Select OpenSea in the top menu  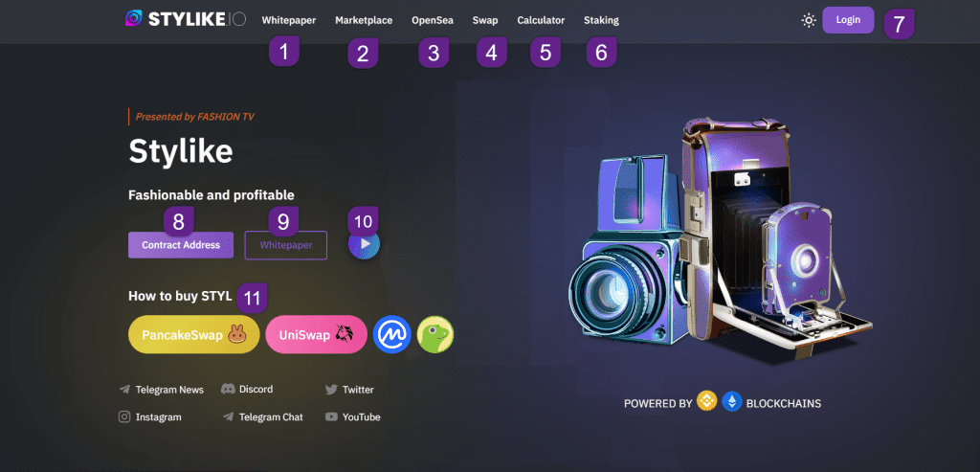(x=433, y=21)
